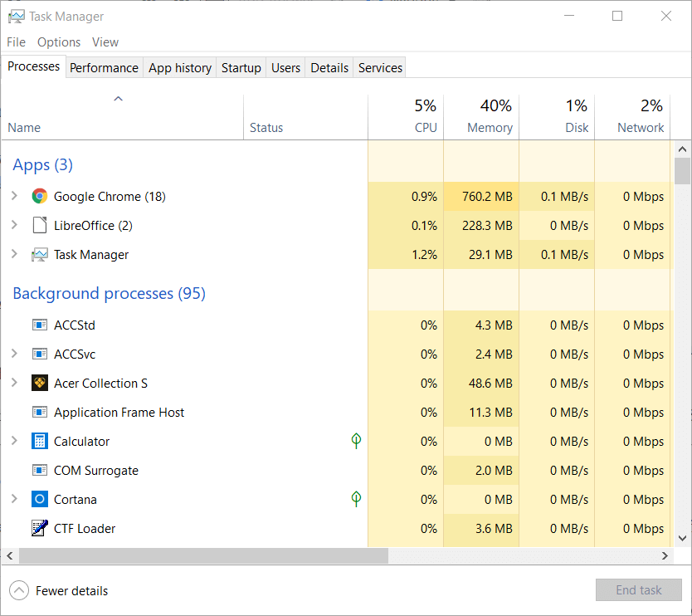This screenshot has width=692, height=616.
Task: Select the ACCStd process icon
Action: click(39, 325)
